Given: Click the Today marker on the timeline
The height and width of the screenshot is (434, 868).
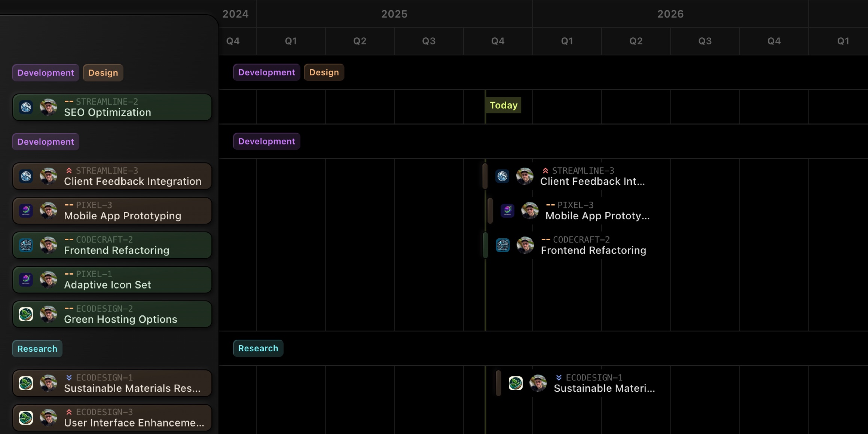Looking at the screenshot, I should click(x=503, y=105).
